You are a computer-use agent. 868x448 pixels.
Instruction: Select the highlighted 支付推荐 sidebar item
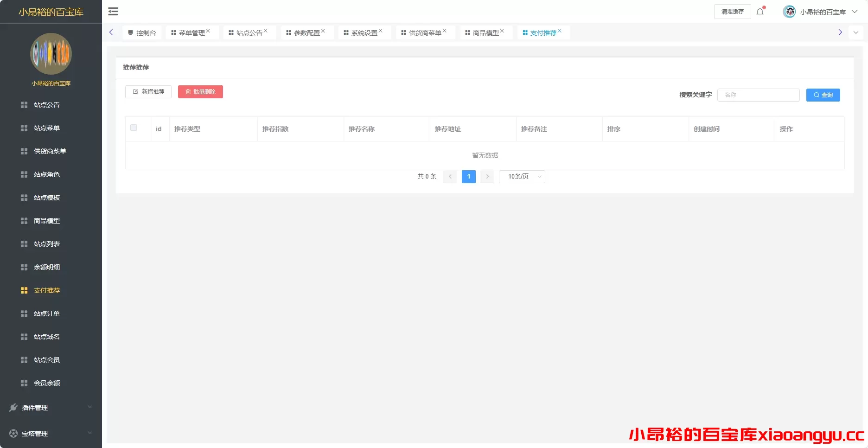[x=46, y=290]
